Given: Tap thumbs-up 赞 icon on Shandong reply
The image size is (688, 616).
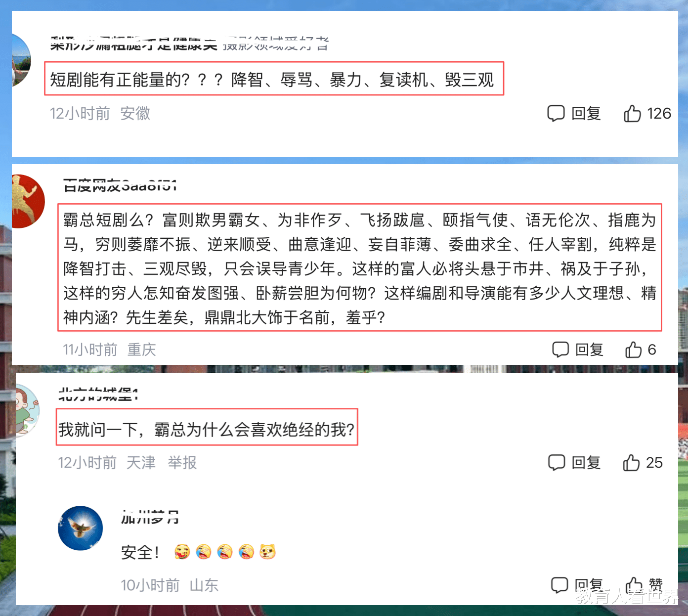Looking at the screenshot, I should pos(634,585).
